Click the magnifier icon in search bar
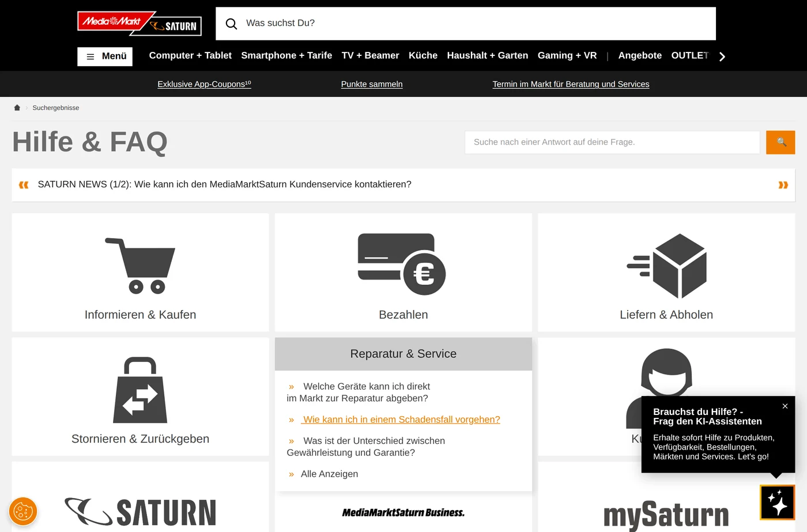This screenshot has height=532, width=807. tap(231, 24)
